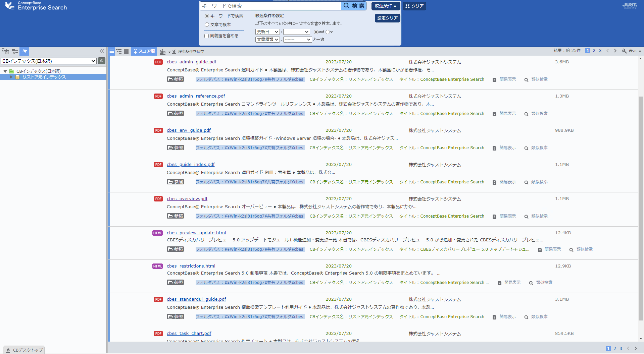Open cbes_env_guide.pdf link

click(189, 130)
